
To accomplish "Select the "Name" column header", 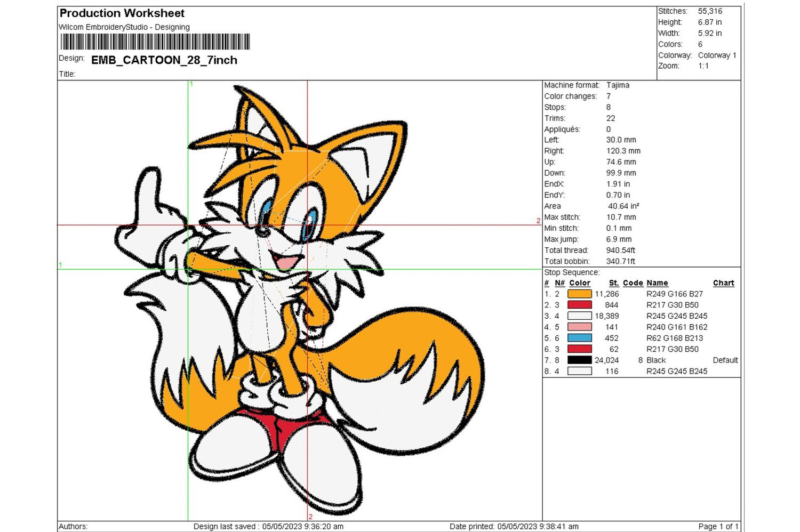I will coord(657,283).
